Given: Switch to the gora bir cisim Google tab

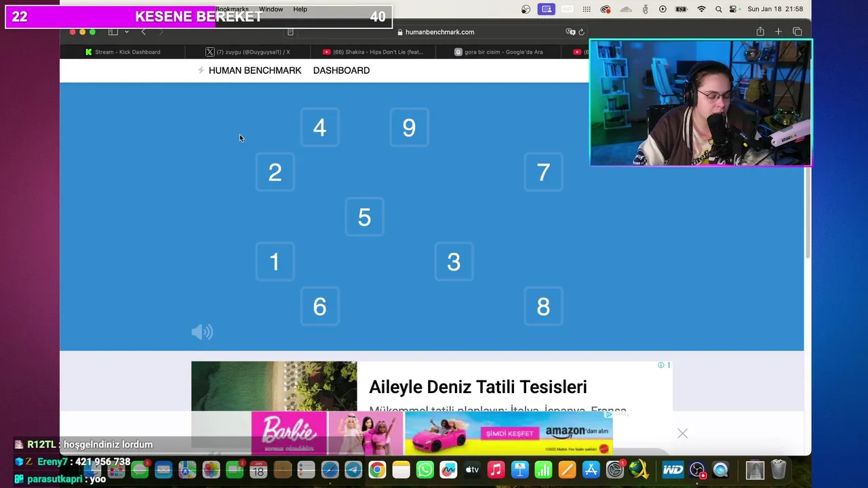Looking at the screenshot, I should tap(498, 52).
